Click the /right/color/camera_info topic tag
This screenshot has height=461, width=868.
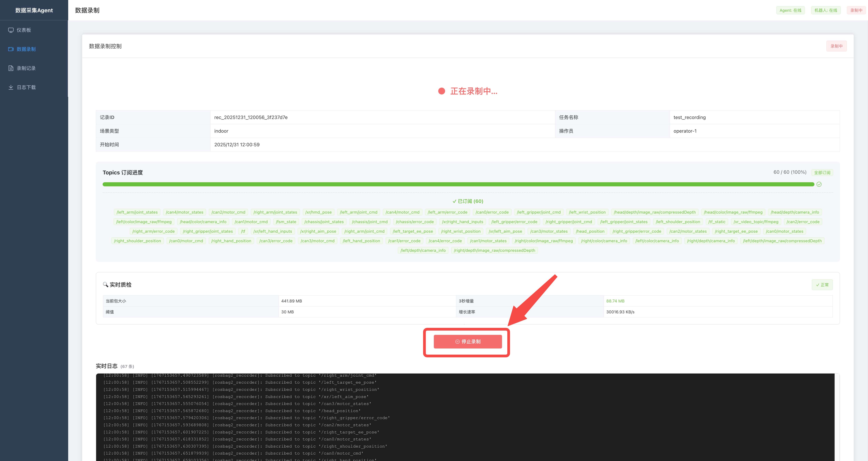tap(604, 241)
